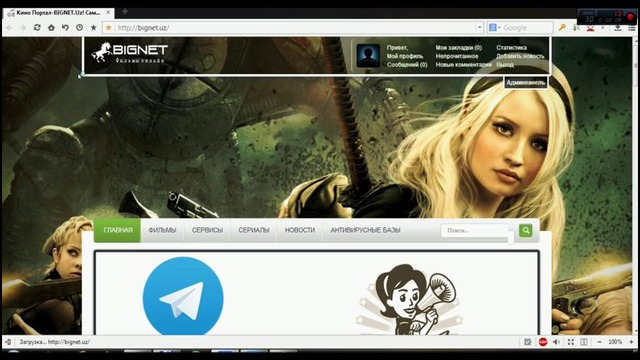Focus the site Поиск search field
The image size is (640, 360).
coord(475,231)
